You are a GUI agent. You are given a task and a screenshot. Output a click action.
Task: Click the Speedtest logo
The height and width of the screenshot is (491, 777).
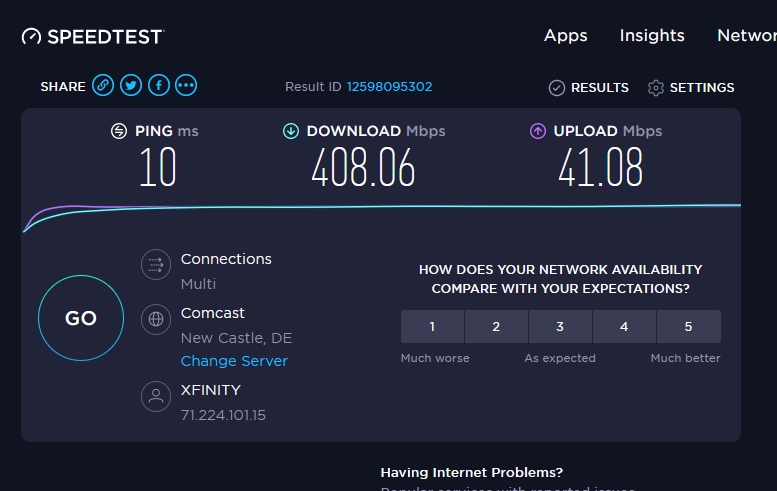[x=92, y=36]
